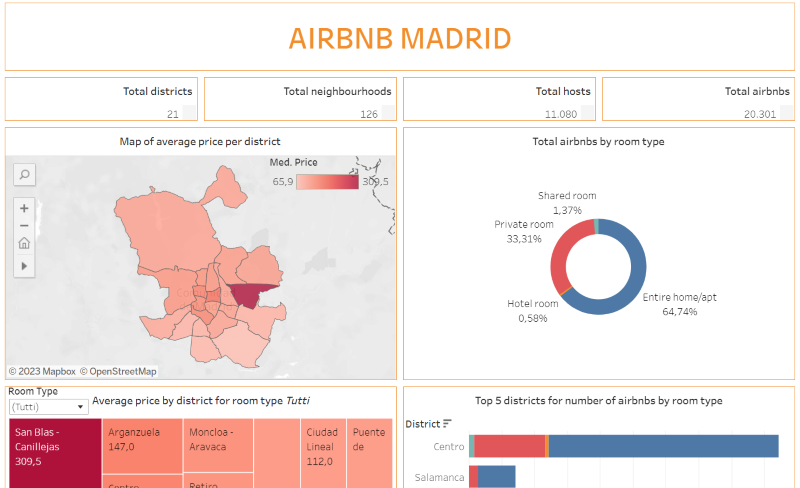Click the dark red San Blas district on map
The image size is (800, 488).
248,295
